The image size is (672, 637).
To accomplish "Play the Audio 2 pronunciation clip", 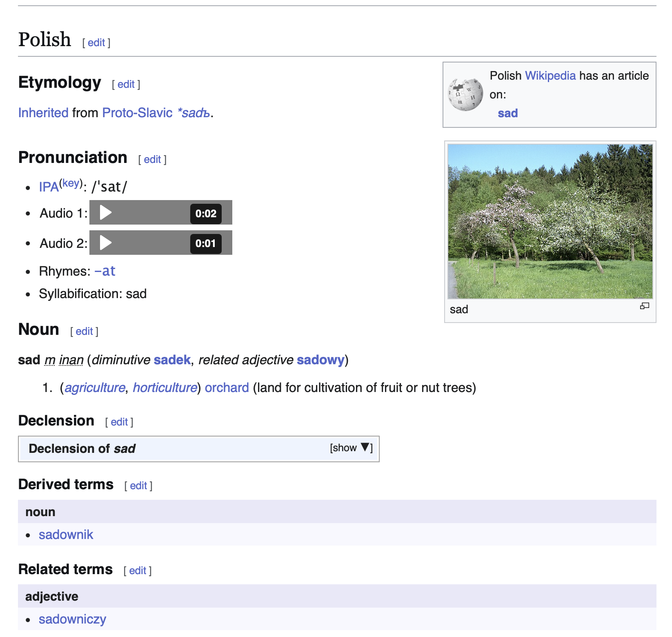I will [106, 243].
